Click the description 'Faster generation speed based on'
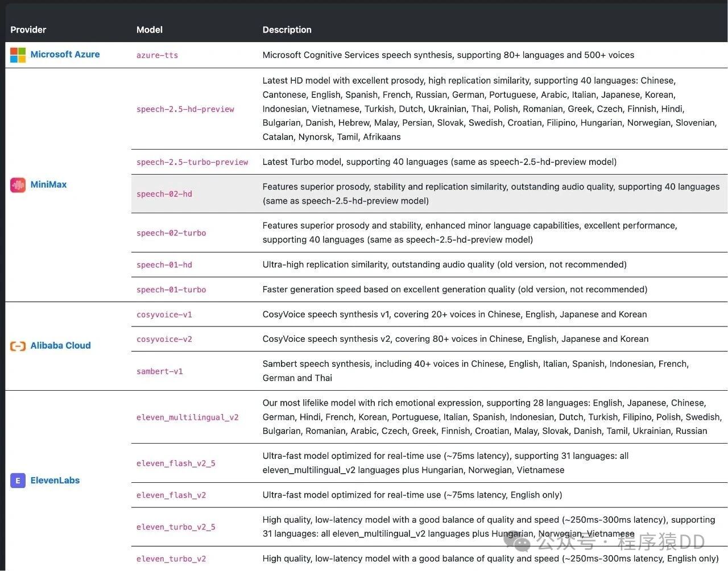The width and height of the screenshot is (728, 571). [455, 289]
